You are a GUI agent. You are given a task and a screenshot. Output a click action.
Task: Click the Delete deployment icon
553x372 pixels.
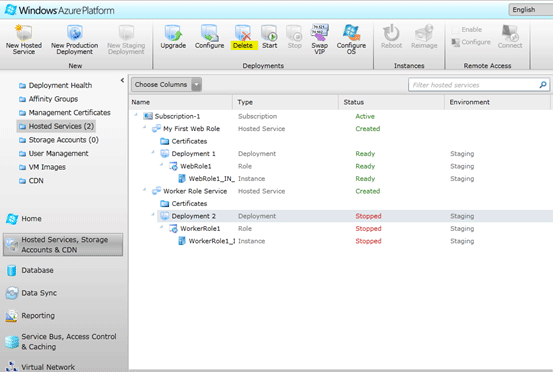pyautogui.click(x=243, y=32)
